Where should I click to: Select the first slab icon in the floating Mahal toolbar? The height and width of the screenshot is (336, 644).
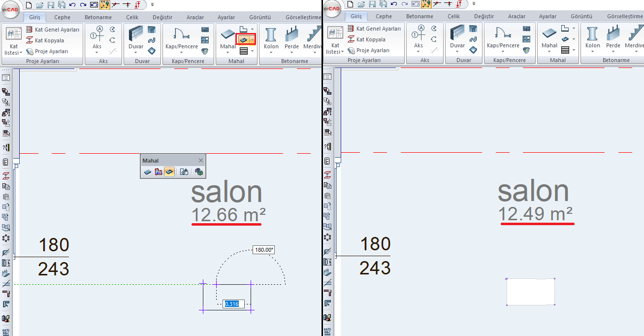tap(148, 172)
